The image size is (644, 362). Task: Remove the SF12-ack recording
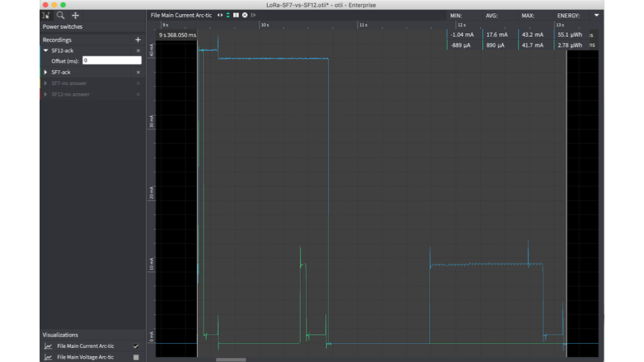(x=138, y=50)
